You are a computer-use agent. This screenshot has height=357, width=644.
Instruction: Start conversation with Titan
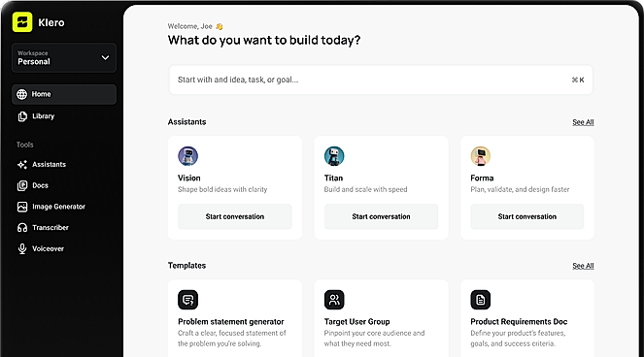(x=381, y=216)
